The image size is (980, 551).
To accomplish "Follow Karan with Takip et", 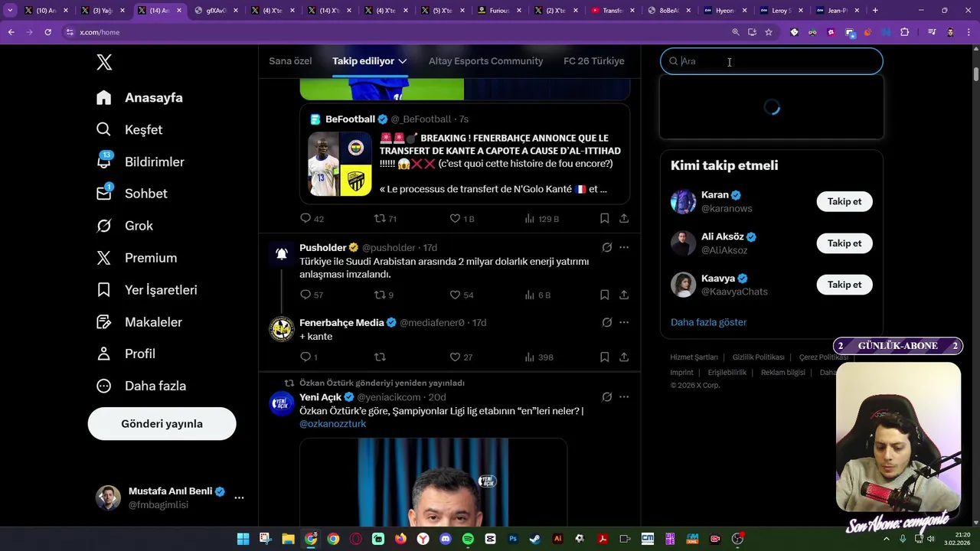I will pyautogui.click(x=844, y=201).
